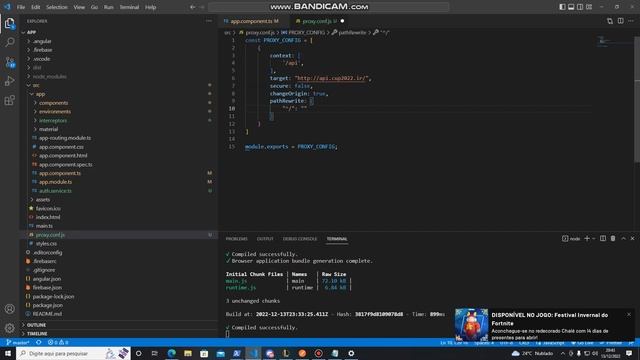Switch to the app.component.ts editor tab
The image size is (640, 360).
coord(253,21)
